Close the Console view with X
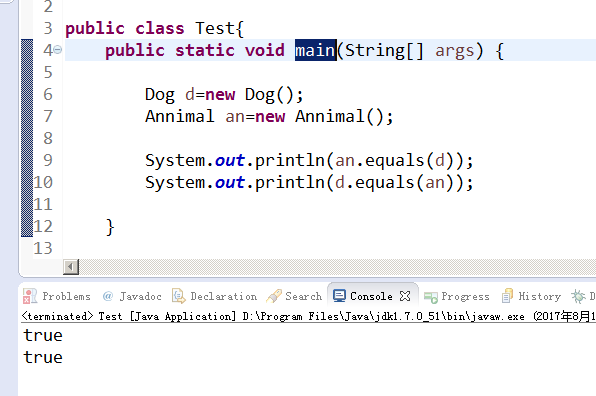 click(405, 296)
